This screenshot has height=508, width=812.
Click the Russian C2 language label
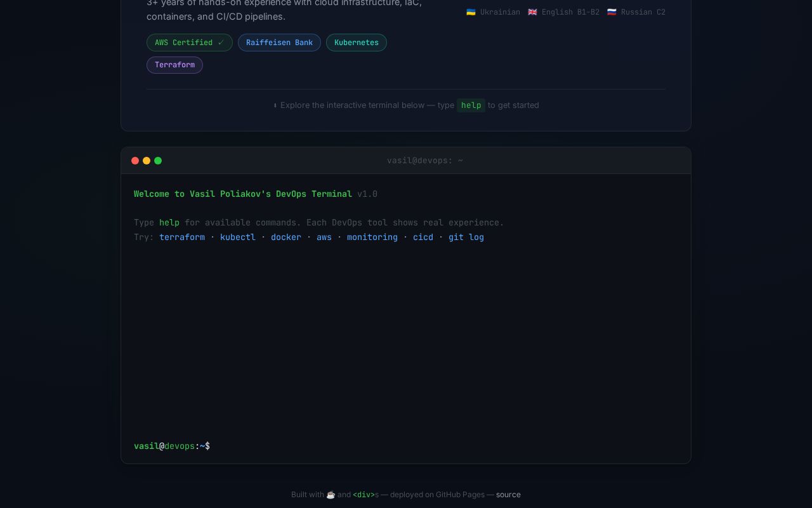pos(643,12)
